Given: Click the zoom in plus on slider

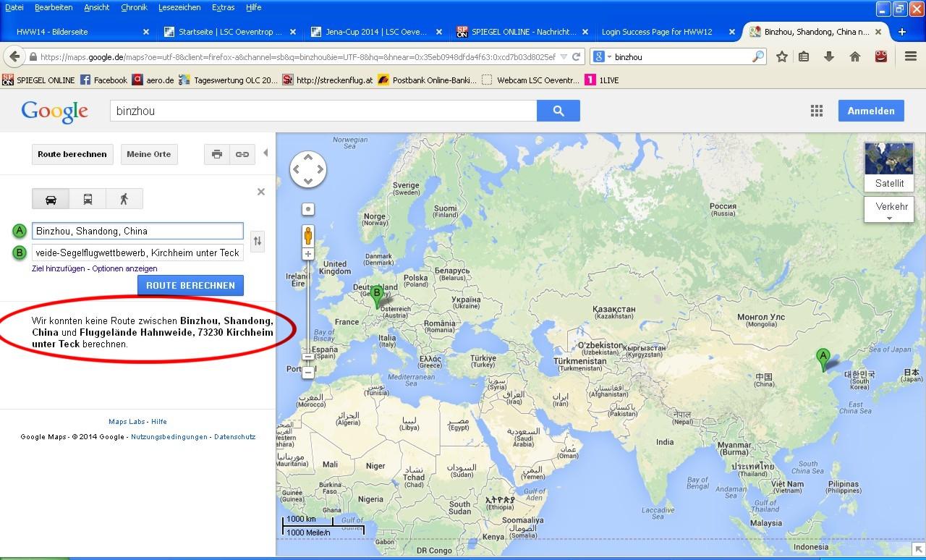Looking at the screenshot, I should (x=308, y=254).
